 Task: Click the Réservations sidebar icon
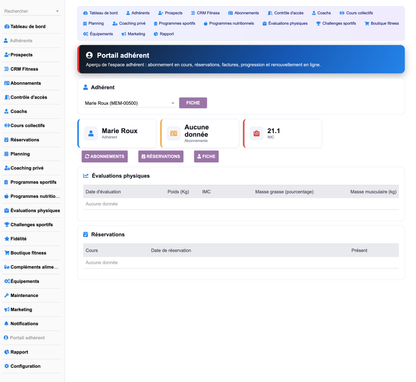click(x=6, y=140)
